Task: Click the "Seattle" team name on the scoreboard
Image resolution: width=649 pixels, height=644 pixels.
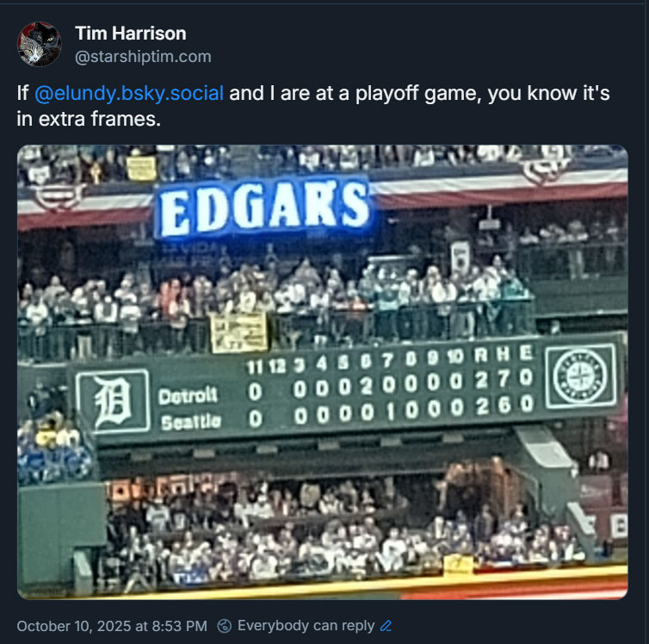Action: pos(191,422)
